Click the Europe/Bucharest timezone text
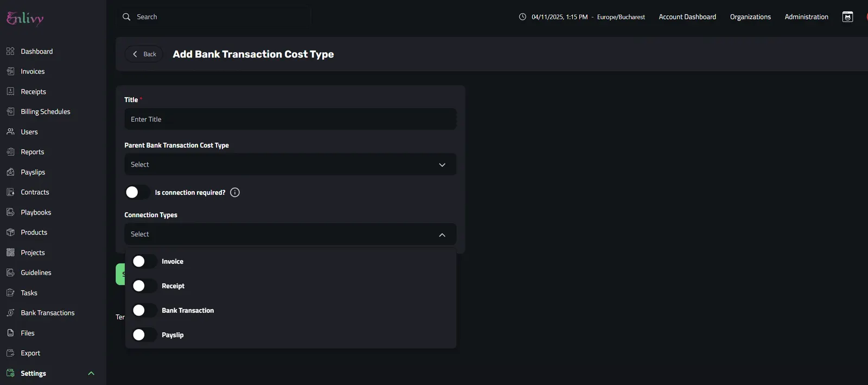The height and width of the screenshot is (385, 868). [x=621, y=17]
